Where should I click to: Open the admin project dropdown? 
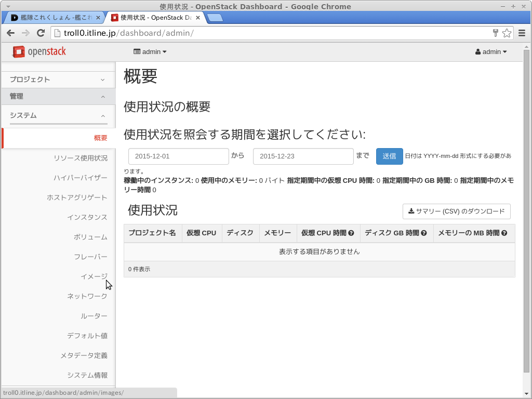pyautogui.click(x=150, y=52)
